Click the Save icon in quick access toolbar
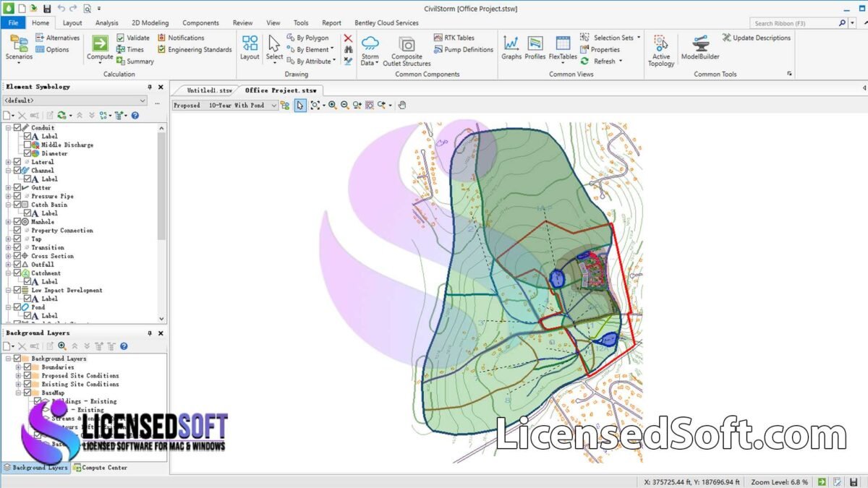Screen dimensions: 868x488 tap(47, 9)
